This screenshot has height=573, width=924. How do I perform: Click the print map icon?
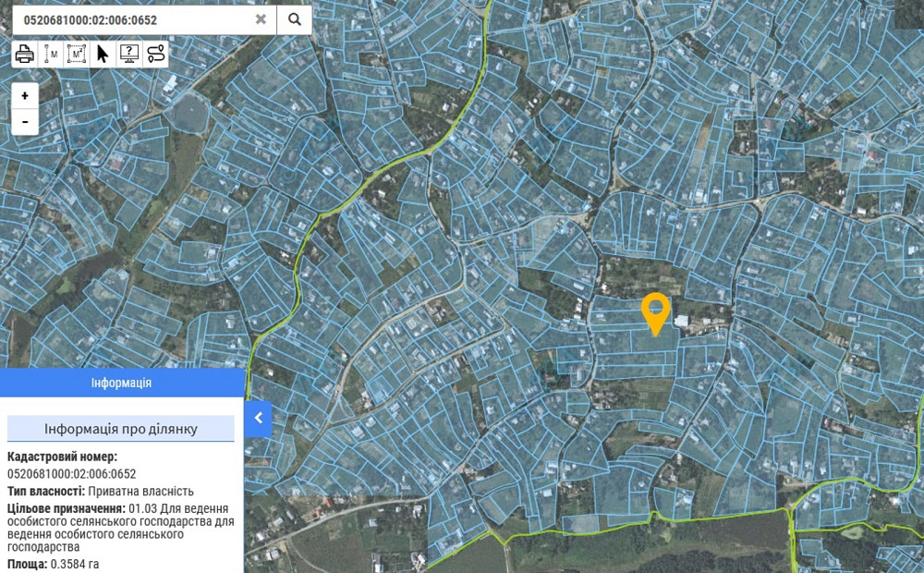(x=24, y=54)
